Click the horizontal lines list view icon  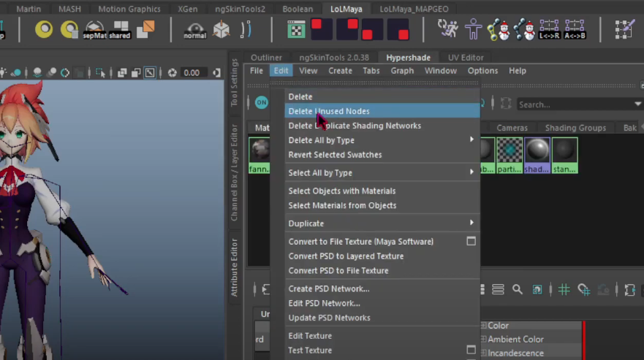[498, 289]
